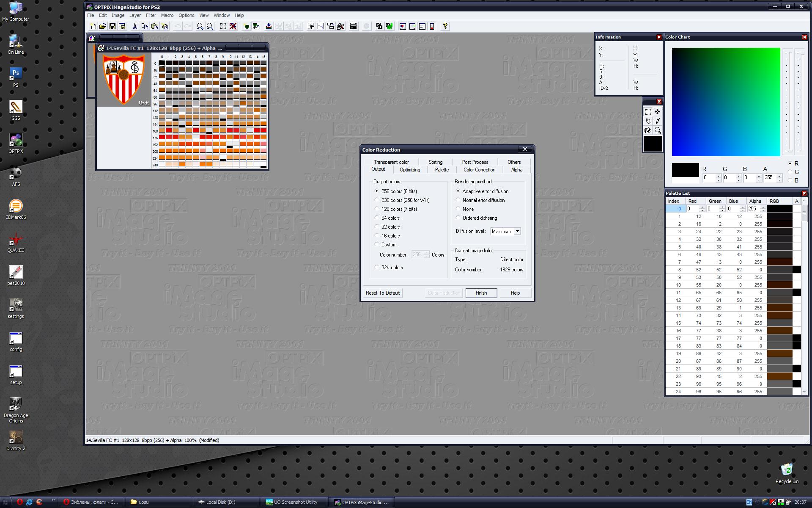
Task: Select the magnifier zoom tool in toolbox
Action: click(x=658, y=130)
